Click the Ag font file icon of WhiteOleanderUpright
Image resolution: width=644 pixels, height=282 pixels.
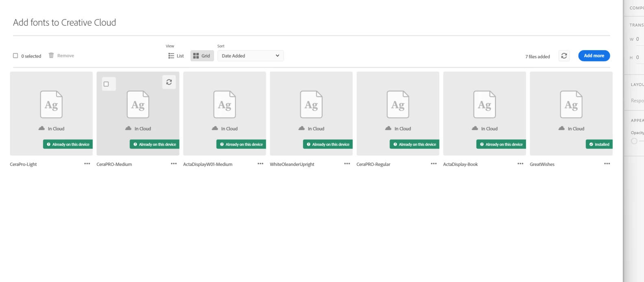311,104
